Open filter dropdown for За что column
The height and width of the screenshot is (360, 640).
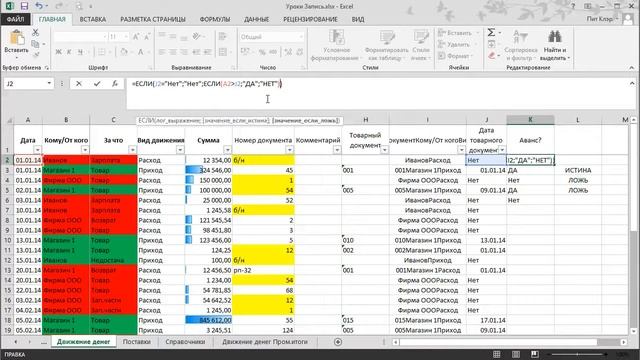point(132,150)
